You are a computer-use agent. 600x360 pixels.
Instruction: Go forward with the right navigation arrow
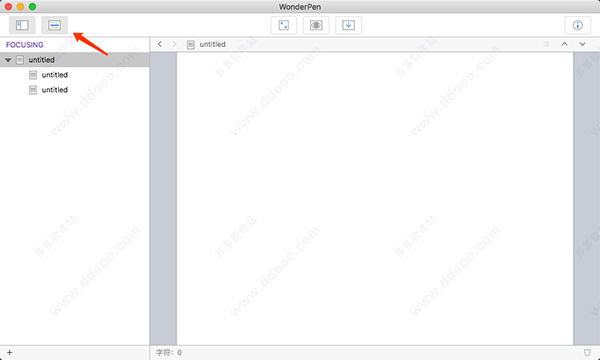pyautogui.click(x=174, y=44)
